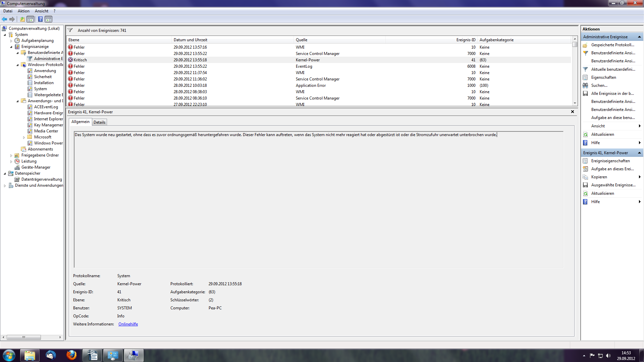Expand the Microsoft folder node
This screenshot has height=362, width=644.
point(24,137)
